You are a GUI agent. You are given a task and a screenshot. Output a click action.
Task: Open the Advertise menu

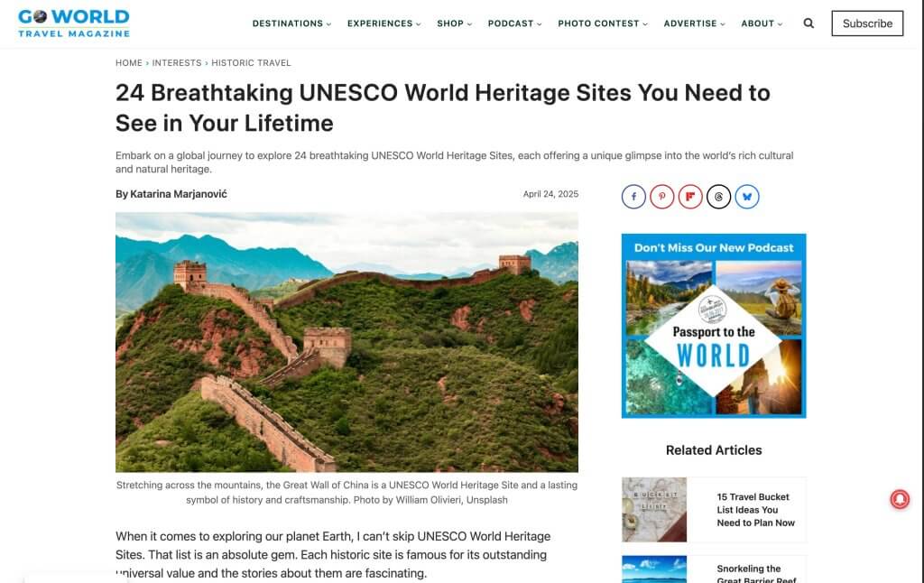[x=691, y=23]
